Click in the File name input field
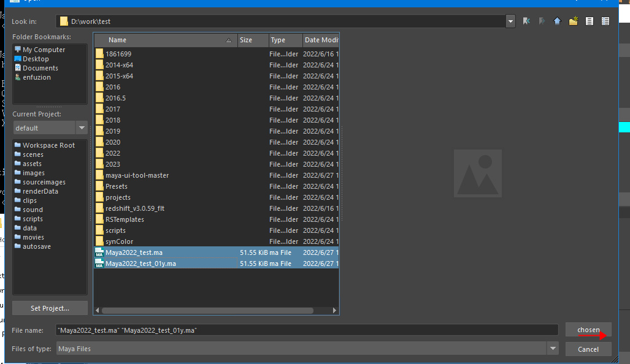Viewport: 630px width, 364px height. coord(307,330)
